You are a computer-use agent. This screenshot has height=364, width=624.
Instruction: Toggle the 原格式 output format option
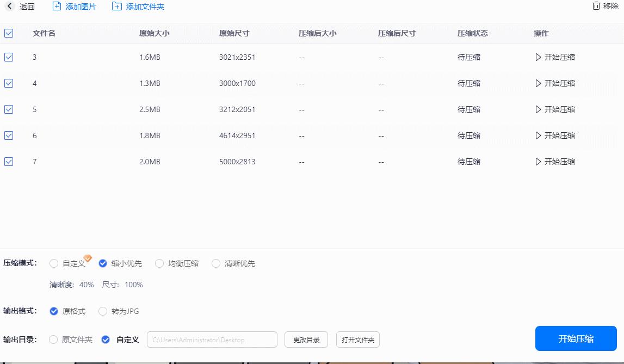[53, 311]
